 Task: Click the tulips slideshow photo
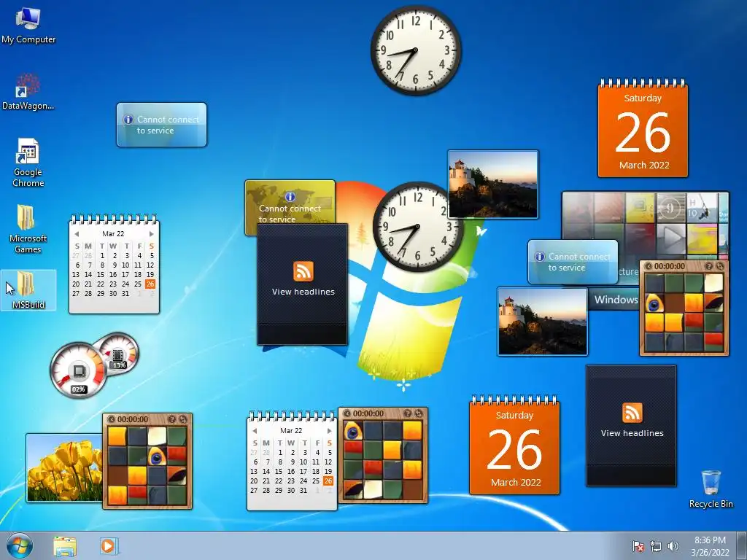click(x=64, y=467)
